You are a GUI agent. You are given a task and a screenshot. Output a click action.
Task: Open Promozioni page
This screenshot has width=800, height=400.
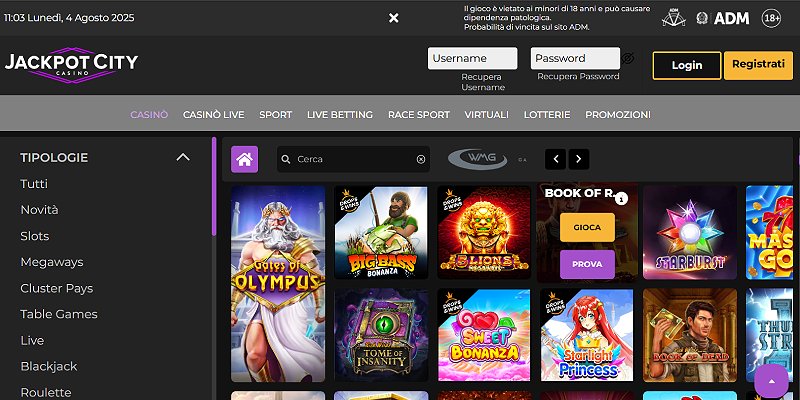click(618, 115)
